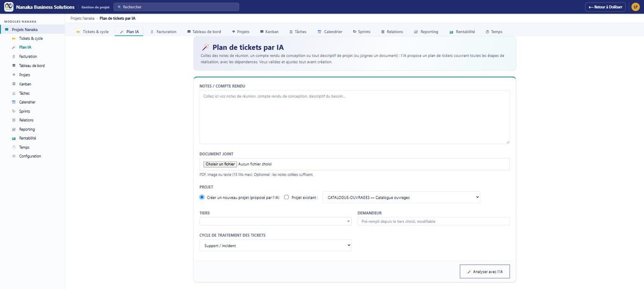The image size is (644, 289).
Task: Switch to the Relations tab
Action: (392, 32)
